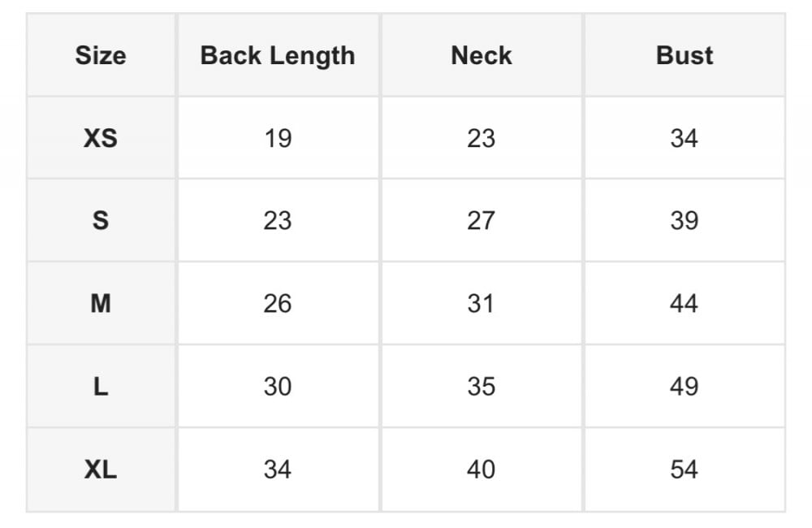Screen dimensions: 812x528
Task: Click the XS bust value 34
Action: pos(684,138)
